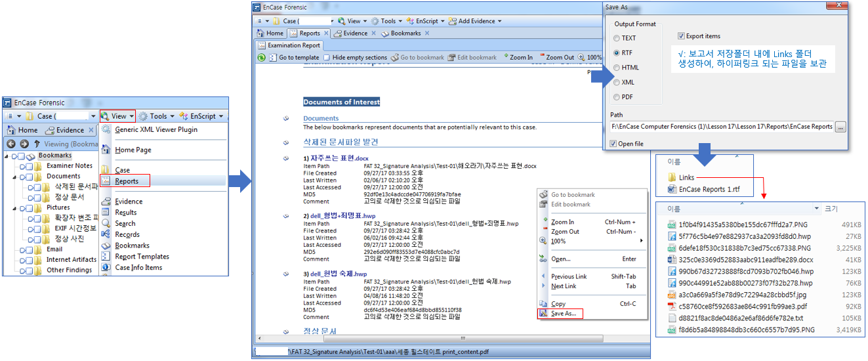The height and width of the screenshot is (361, 868).
Task: Choose Generic XML Viewer Plugin from View menu
Action: click(156, 129)
